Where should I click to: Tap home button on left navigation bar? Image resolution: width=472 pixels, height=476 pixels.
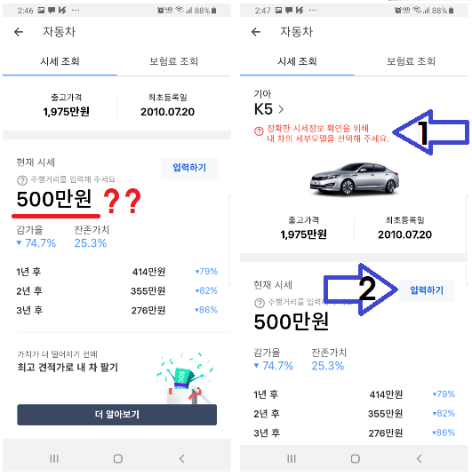[118, 458]
